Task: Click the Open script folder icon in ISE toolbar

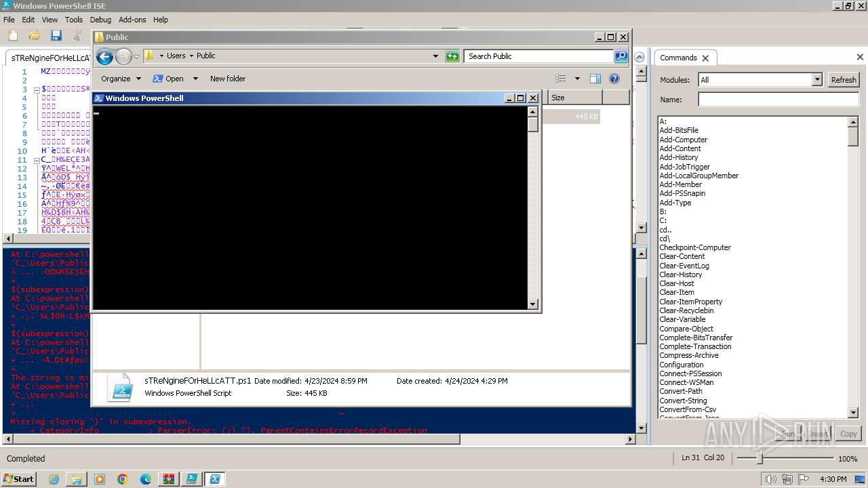Action: (x=34, y=35)
